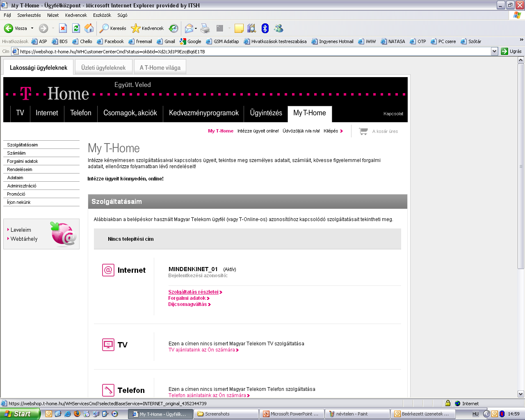Open Csomagok, akciók navigation item
This screenshot has width=525, height=420.
(x=130, y=113)
